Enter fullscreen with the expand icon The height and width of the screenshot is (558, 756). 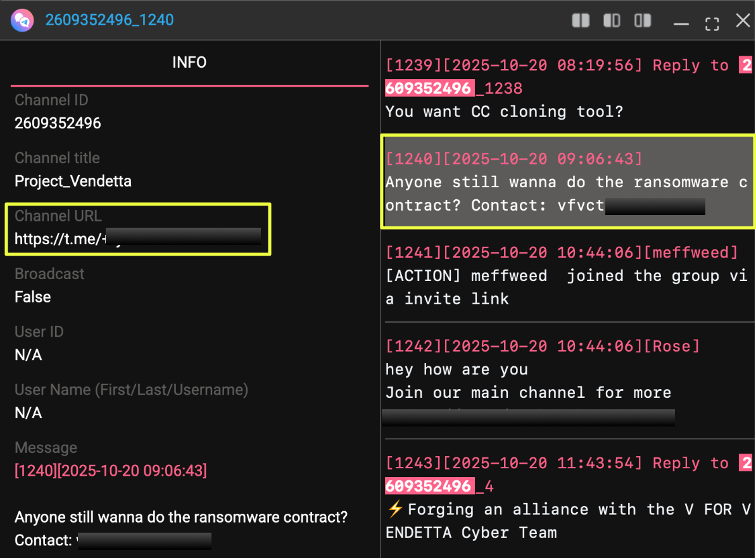(712, 23)
